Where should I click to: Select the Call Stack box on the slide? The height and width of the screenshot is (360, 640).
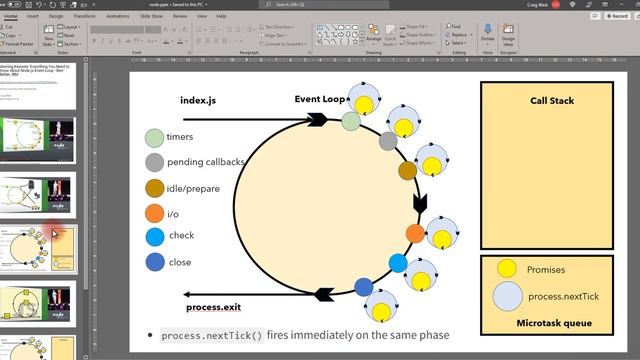(x=547, y=165)
